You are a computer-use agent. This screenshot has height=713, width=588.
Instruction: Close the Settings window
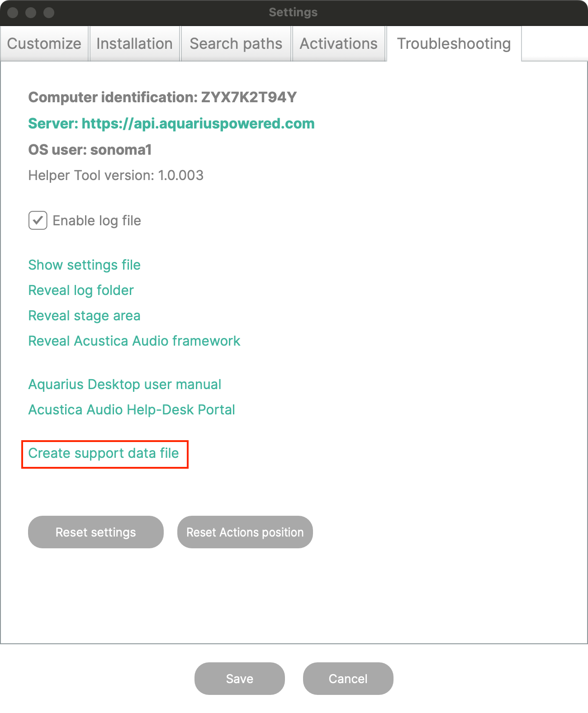(x=13, y=13)
